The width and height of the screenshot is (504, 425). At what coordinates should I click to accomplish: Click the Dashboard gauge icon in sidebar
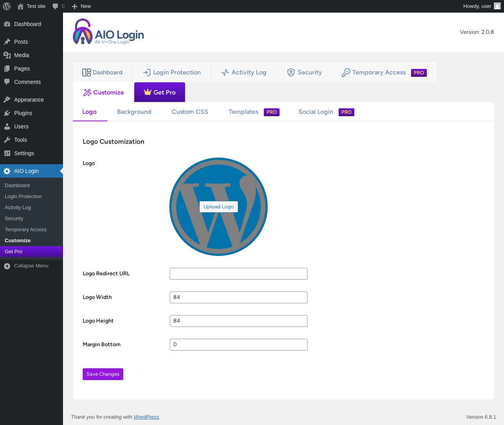click(7, 24)
